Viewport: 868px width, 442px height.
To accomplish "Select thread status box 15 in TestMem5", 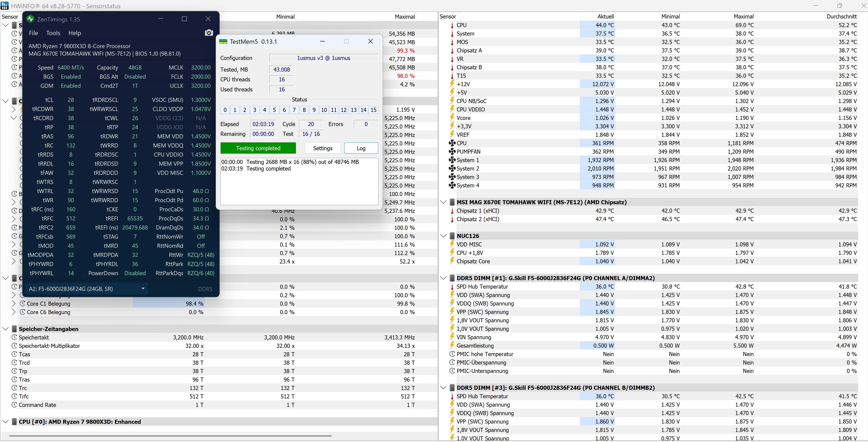I will (x=373, y=110).
